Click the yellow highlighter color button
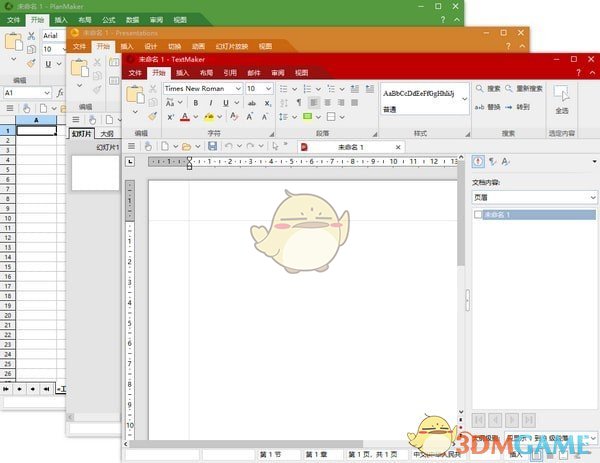Screen dimensions: 600x463 [209, 117]
